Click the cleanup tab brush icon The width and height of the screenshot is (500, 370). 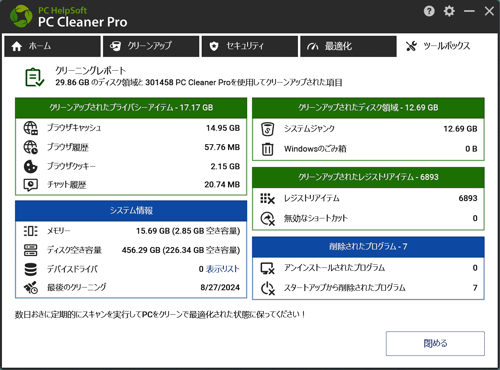(115, 46)
